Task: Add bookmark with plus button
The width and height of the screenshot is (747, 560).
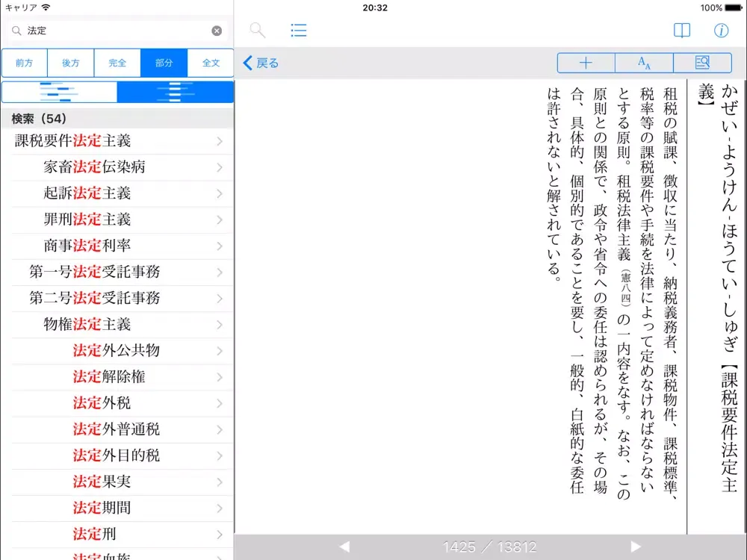Action: coord(586,63)
